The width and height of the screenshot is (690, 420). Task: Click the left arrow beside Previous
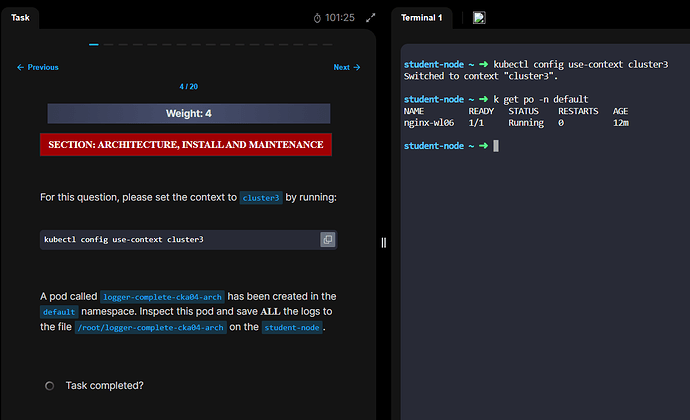point(21,68)
